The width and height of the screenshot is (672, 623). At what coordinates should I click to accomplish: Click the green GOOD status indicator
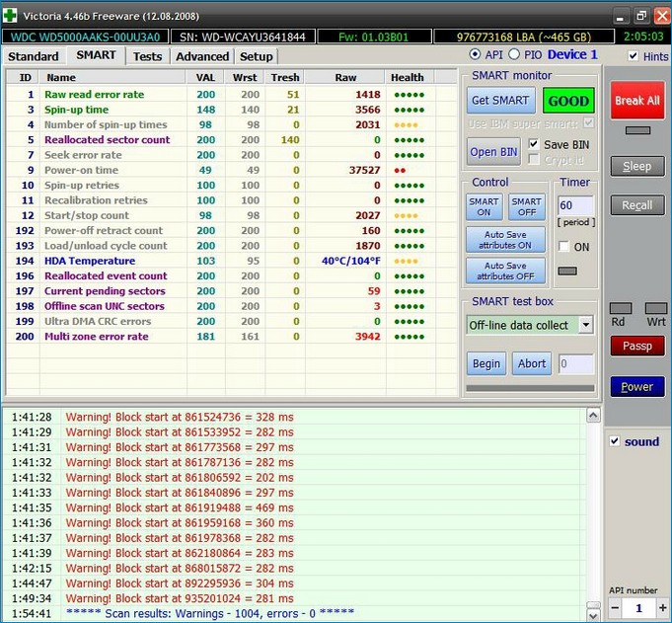coord(568,101)
